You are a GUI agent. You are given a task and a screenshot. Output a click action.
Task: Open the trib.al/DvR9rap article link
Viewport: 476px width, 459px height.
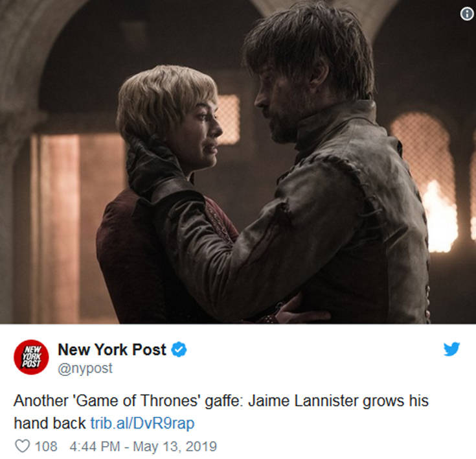tap(142, 423)
